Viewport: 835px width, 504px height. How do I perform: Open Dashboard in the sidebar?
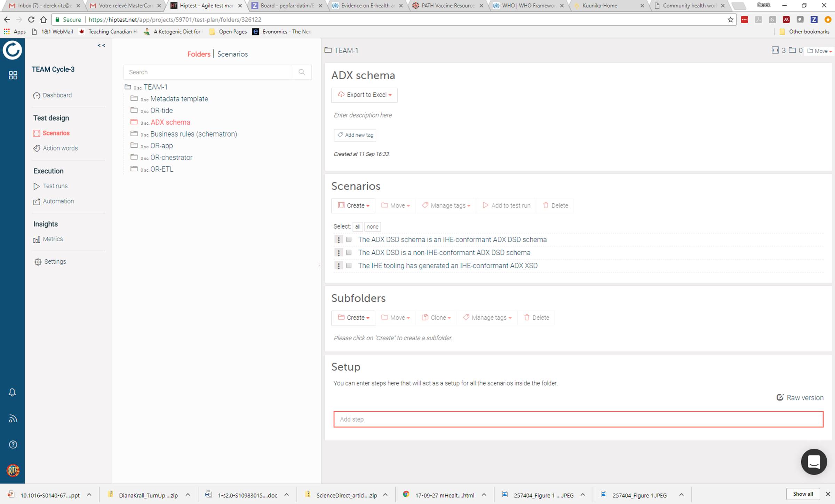tap(53, 95)
